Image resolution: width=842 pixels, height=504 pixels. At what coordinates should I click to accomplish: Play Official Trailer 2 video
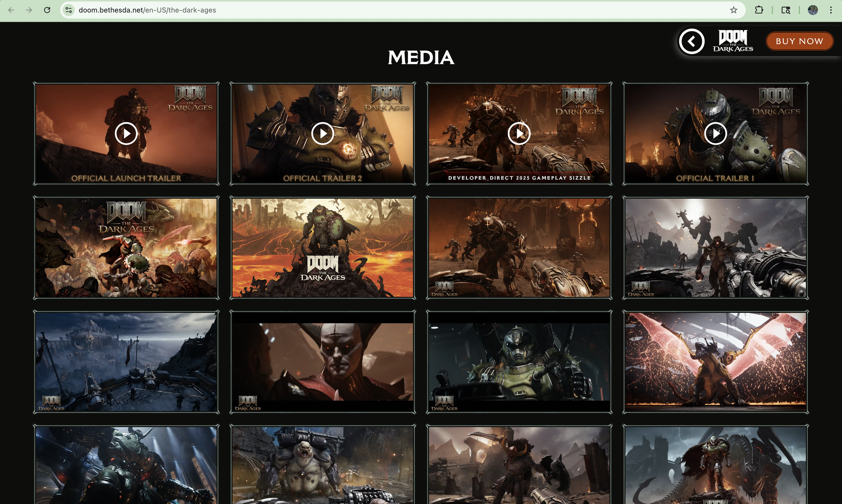coord(322,133)
